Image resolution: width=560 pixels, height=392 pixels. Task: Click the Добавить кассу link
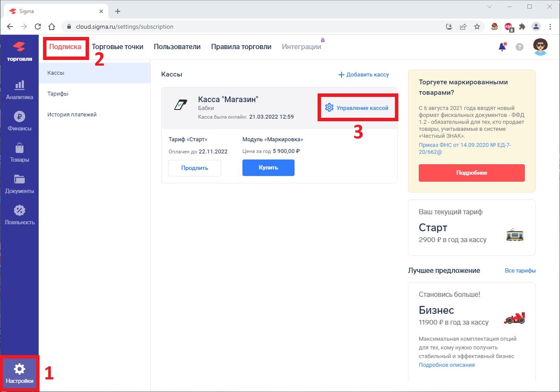click(x=364, y=75)
